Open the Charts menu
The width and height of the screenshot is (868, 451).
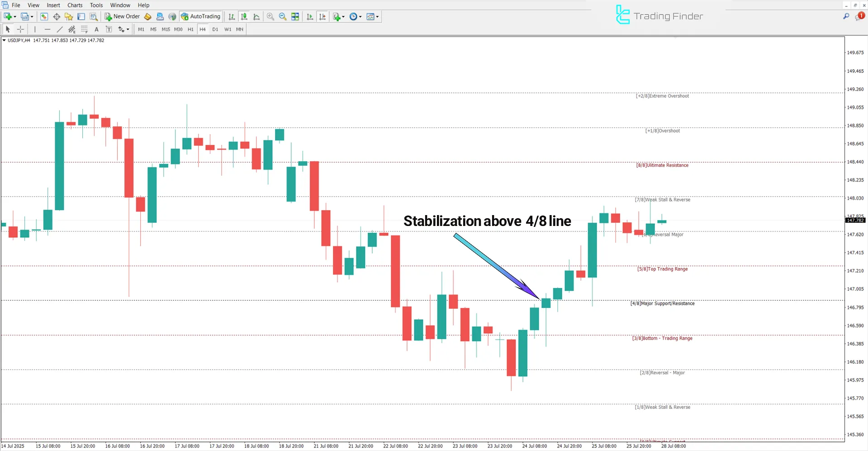(x=74, y=5)
